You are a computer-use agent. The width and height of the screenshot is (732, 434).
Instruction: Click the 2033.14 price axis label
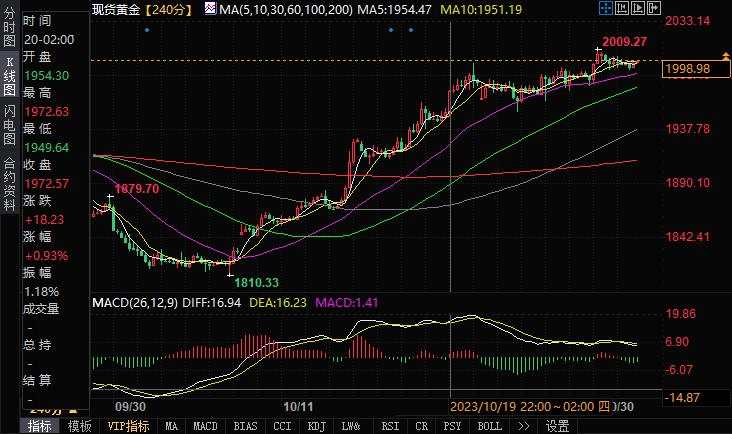coord(687,21)
